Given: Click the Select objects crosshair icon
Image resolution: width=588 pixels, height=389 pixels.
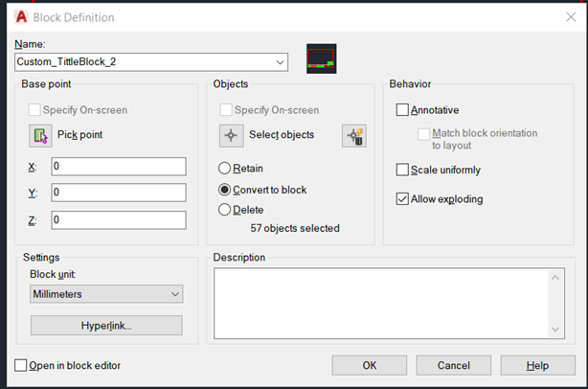Looking at the screenshot, I should tap(232, 135).
